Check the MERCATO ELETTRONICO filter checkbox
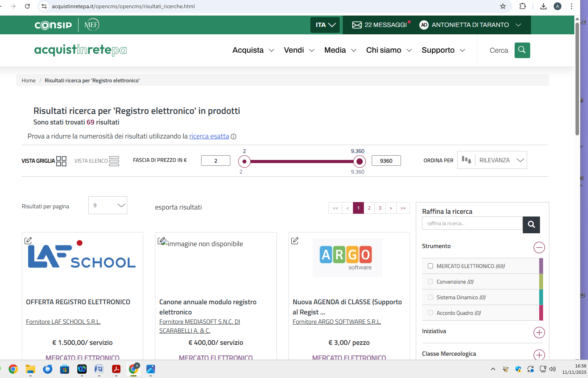The height and width of the screenshot is (378, 588). click(x=430, y=266)
